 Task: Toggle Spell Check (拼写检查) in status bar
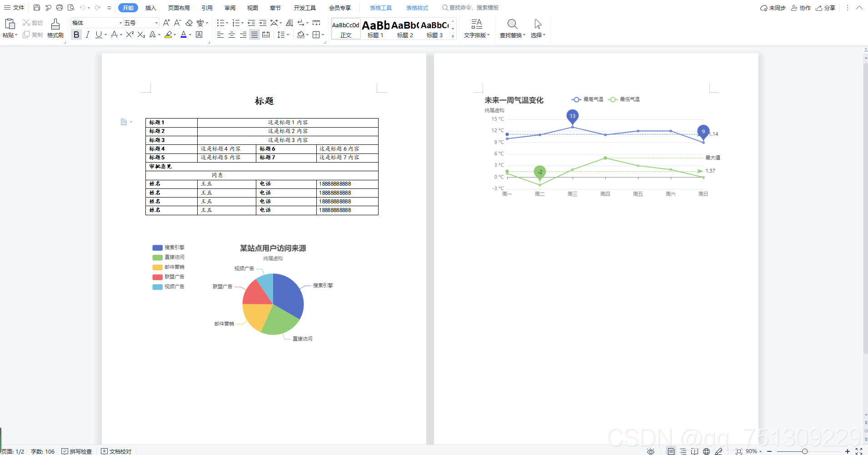(x=77, y=451)
